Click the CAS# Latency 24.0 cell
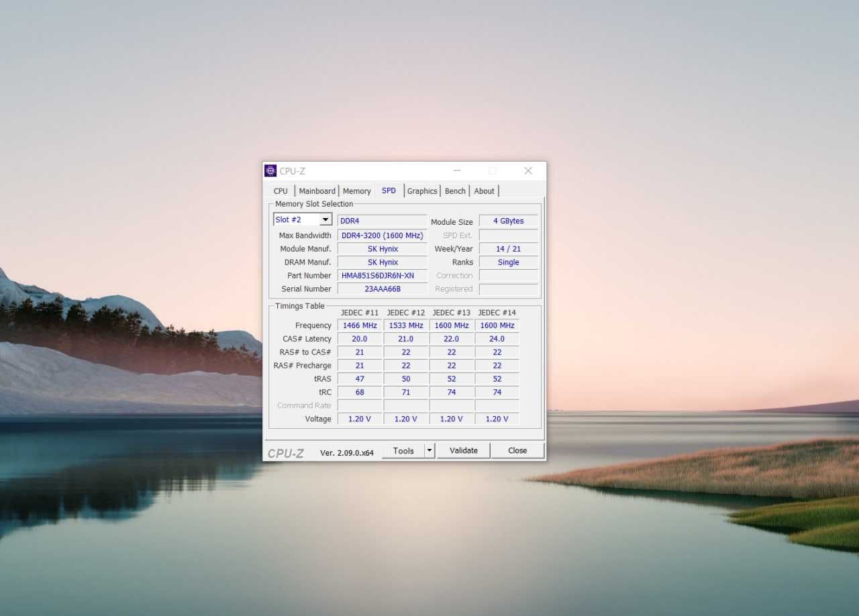Screen dimensions: 859x616 [497, 339]
